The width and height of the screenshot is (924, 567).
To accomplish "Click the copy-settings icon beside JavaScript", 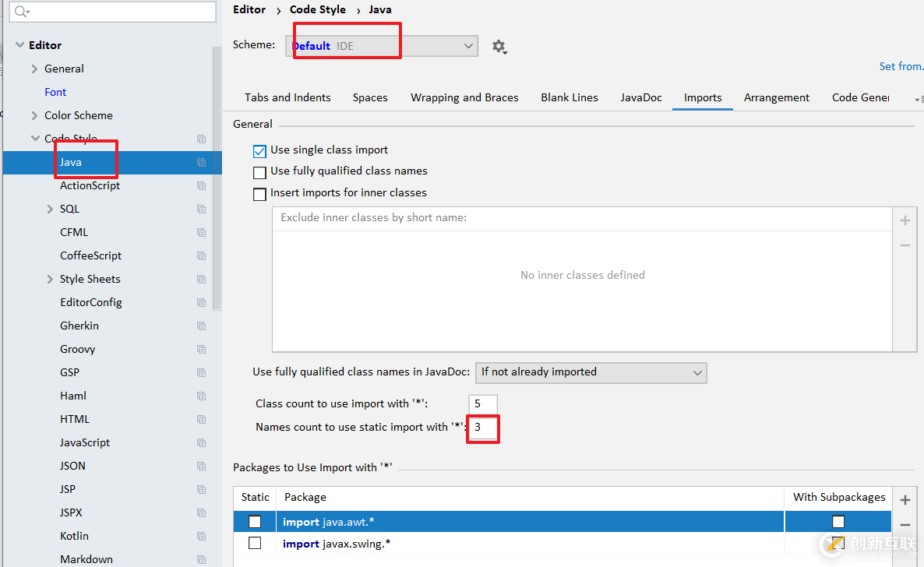I will (x=202, y=442).
